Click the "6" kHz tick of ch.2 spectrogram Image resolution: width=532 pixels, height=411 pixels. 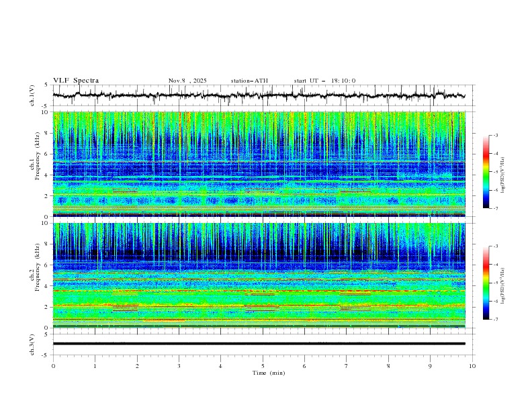[x=47, y=265]
